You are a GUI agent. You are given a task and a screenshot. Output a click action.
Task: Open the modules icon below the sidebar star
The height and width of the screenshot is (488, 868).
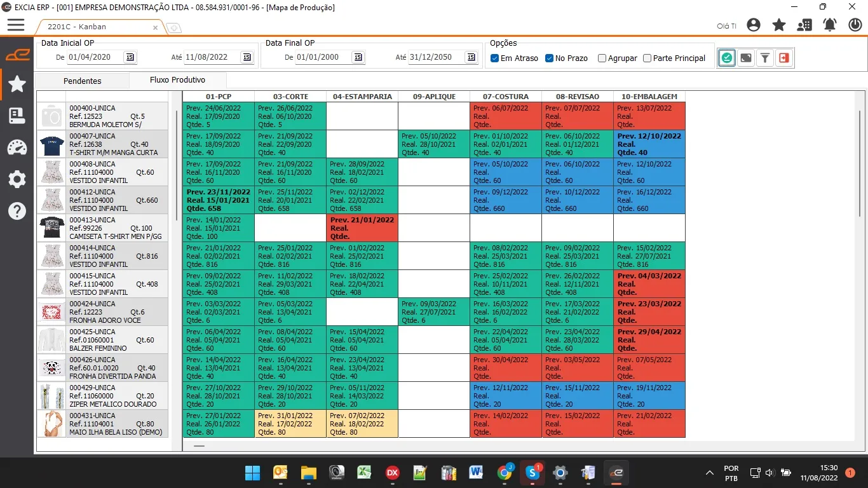(17, 116)
